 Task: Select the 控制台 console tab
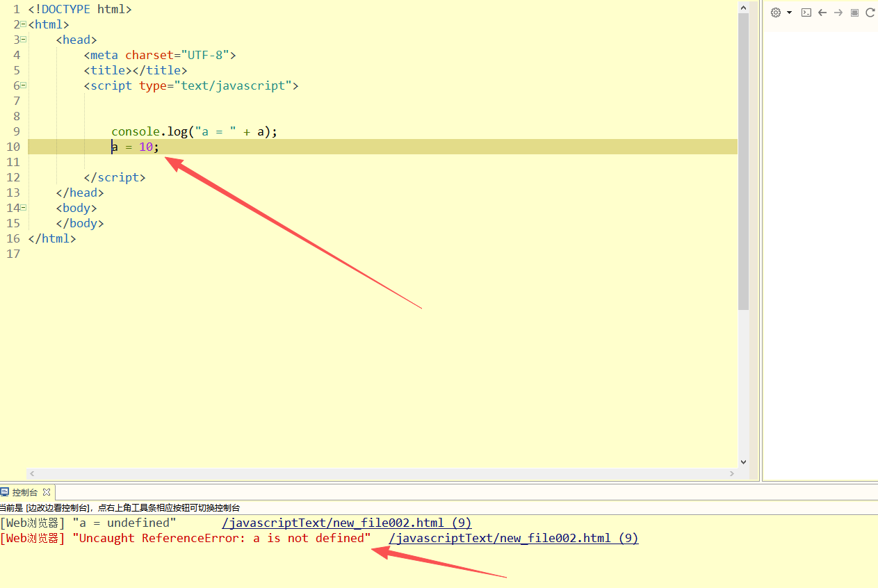(x=26, y=492)
